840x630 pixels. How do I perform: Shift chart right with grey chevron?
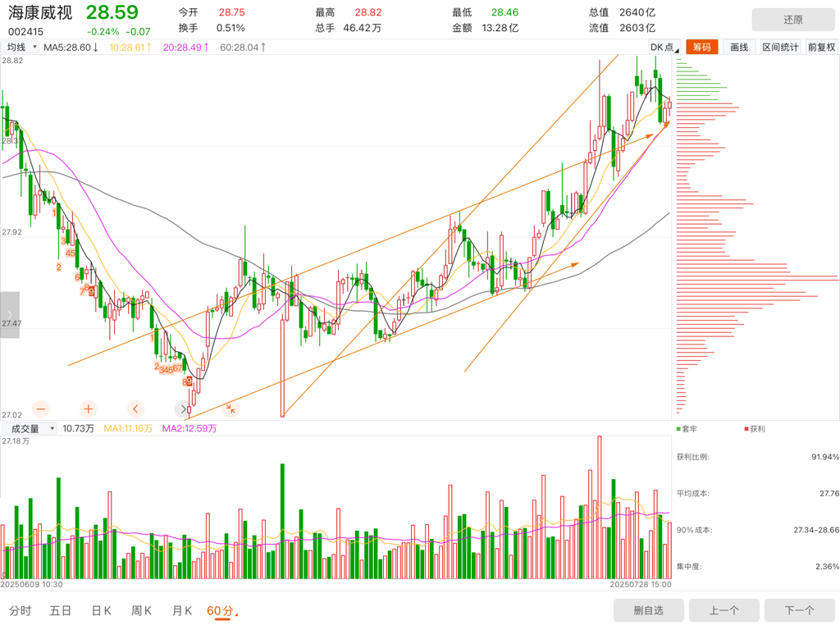click(183, 409)
